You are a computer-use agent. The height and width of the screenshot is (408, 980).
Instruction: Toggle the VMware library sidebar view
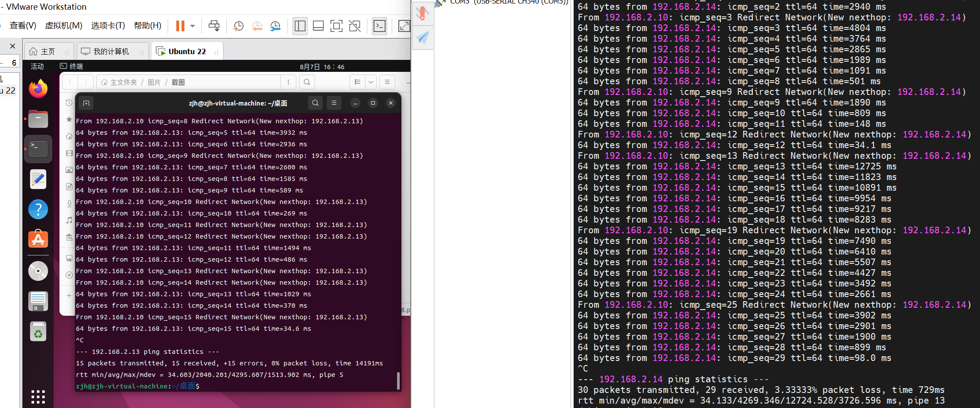[x=300, y=26]
